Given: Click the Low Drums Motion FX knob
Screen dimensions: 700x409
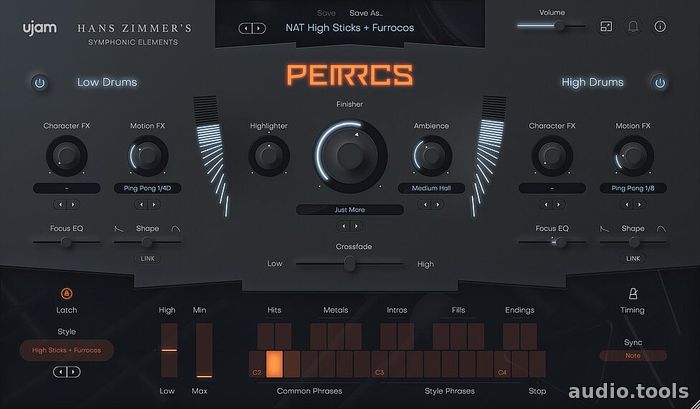Looking at the screenshot, I should pos(148,155).
